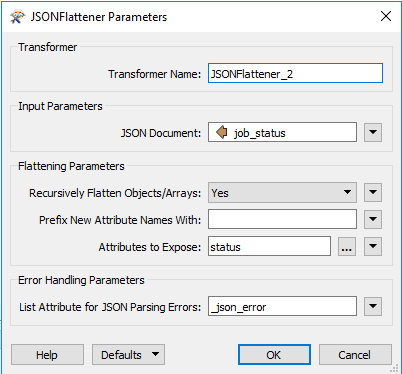Open the Defaults dropdown button
The height and width of the screenshot is (374, 402).
coord(128,355)
